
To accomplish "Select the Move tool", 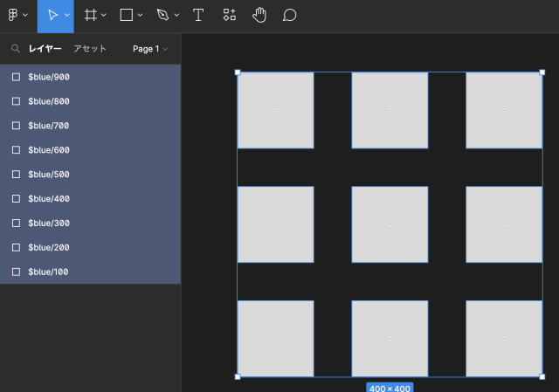I will click(52, 15).
